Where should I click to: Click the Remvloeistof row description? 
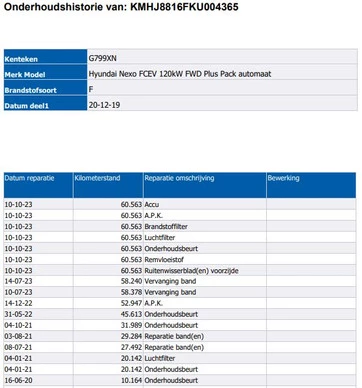[x=164, y=259]
